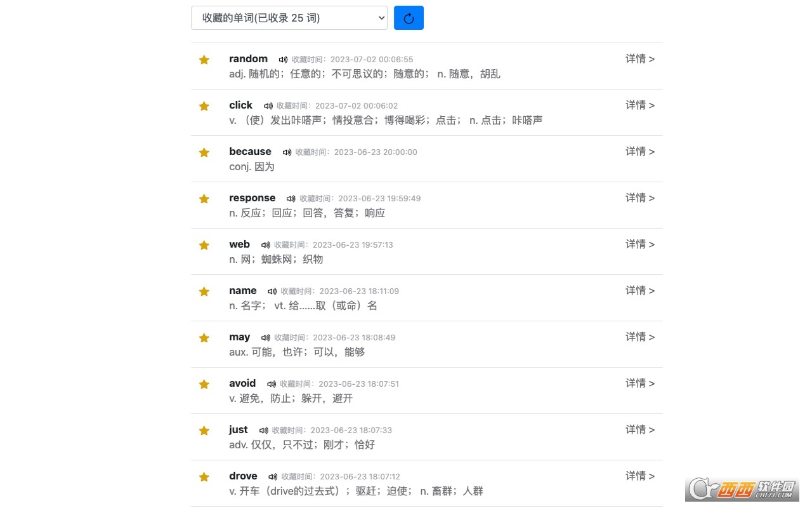Show 详情 for avoid
Image resolution: width=812 pixels, height=508 pixels.
[x=640, y=383]
